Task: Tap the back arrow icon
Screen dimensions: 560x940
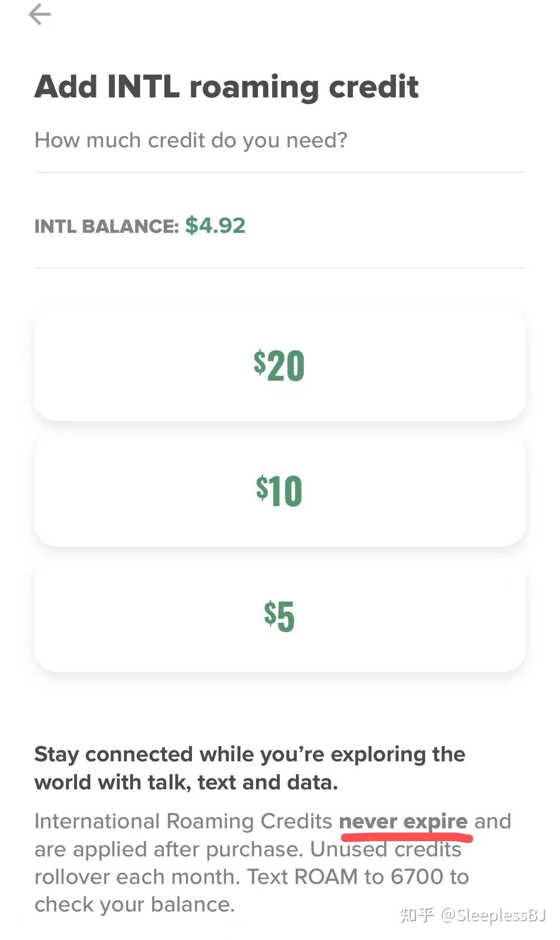Action: pyautogui.click(x=40, y=14)
